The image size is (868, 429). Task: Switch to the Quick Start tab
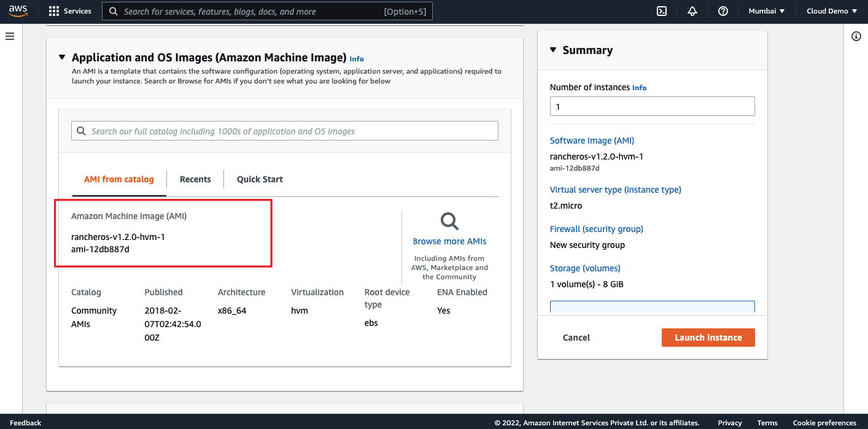(260, 179)
